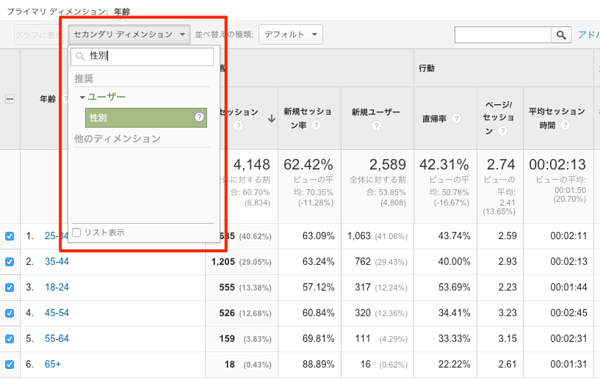Click the 762 new users value
This screenshot has width=600, height=380.
362,262
